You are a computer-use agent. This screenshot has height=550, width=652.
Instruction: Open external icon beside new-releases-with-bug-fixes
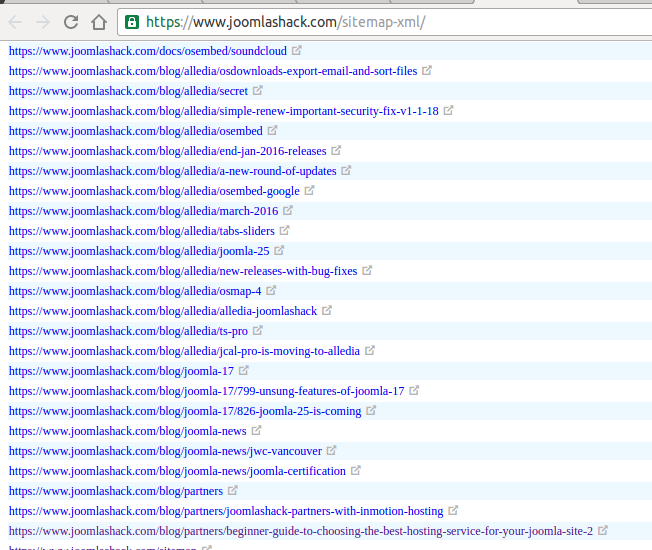tap(367, 270)
